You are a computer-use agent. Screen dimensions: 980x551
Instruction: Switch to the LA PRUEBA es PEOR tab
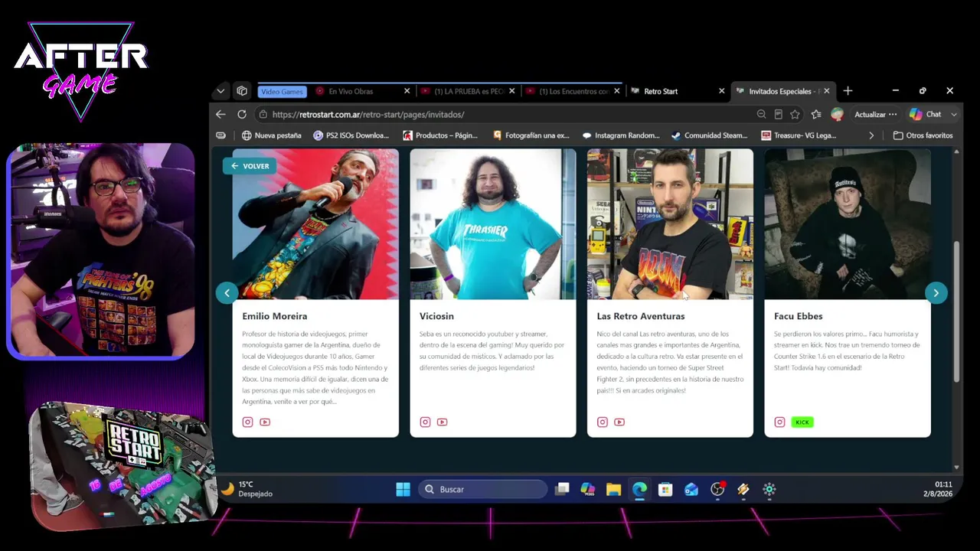469,91
